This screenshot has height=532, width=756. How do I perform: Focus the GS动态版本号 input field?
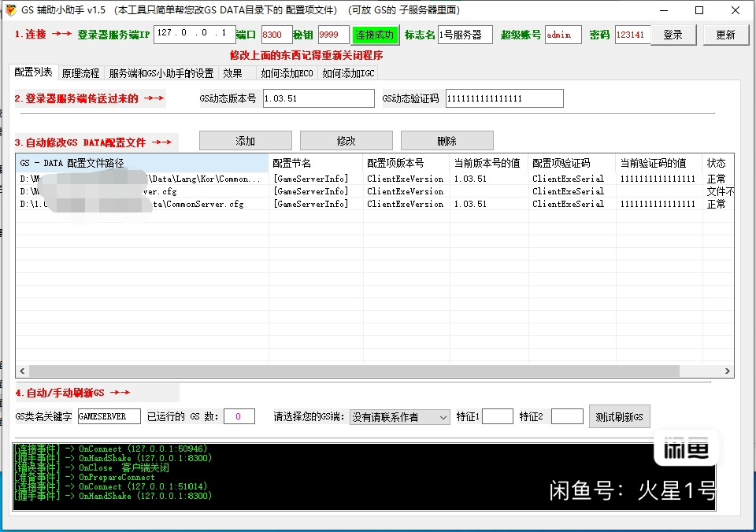tap(318, 98)
